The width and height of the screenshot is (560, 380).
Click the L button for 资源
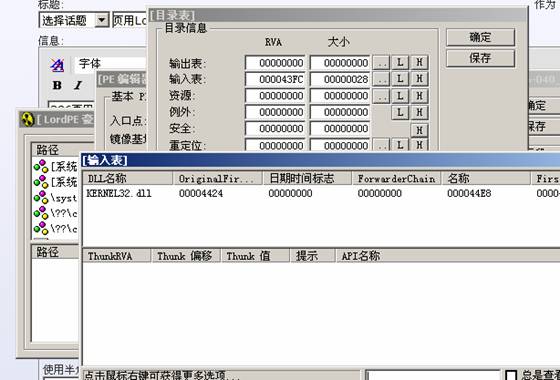tap(400, 96)
